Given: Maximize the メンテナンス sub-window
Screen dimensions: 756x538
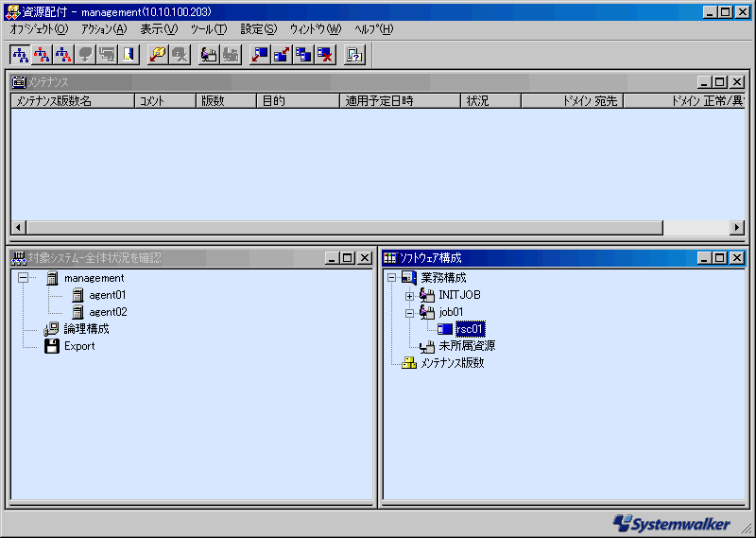Looking at the screenshot, I should pyautogui.click(x=720, y=82).
